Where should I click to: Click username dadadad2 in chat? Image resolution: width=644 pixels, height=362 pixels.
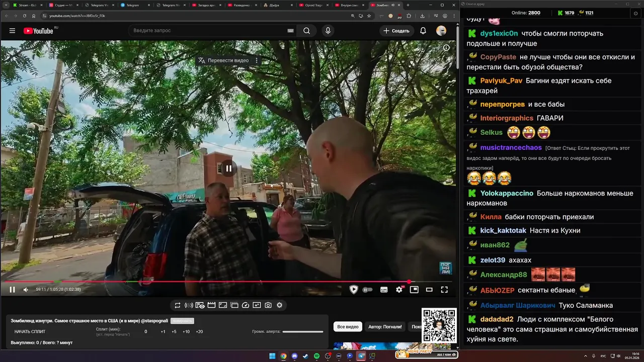(x=497, y=319)
